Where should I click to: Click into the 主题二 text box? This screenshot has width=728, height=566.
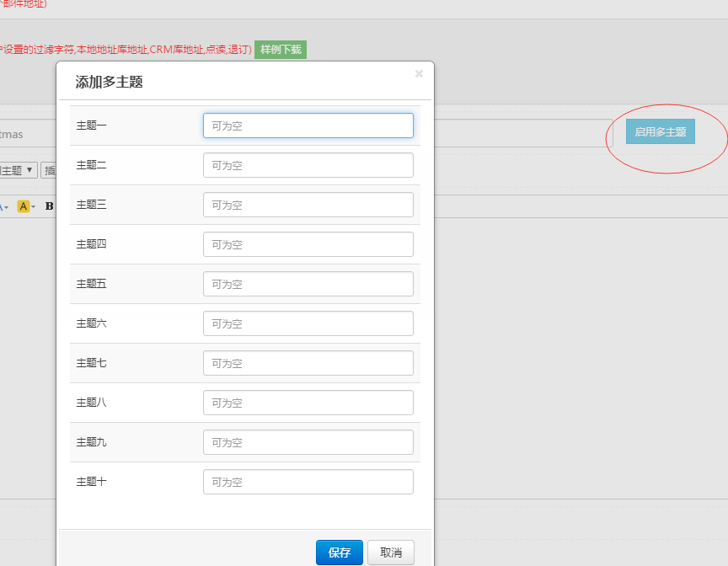pos(308,165)
